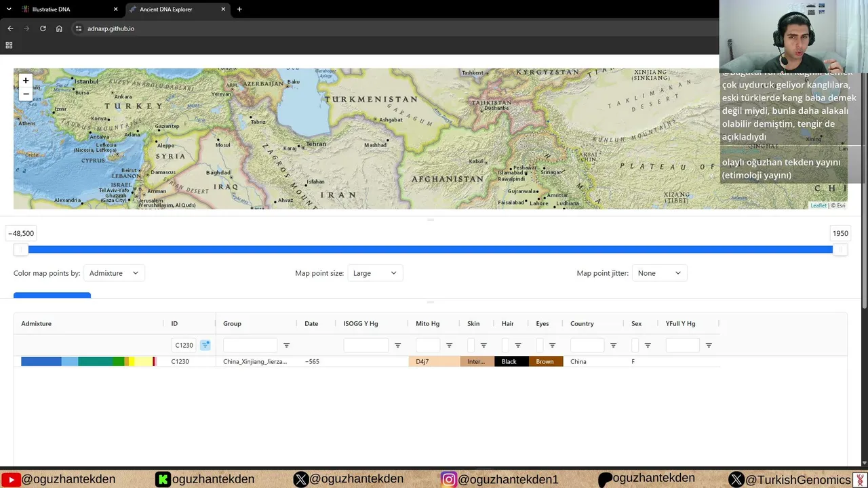This screenshot has height=488, width=868.
Task: Close the Illustrative DNA tab
Action: [x=116, y=9]
